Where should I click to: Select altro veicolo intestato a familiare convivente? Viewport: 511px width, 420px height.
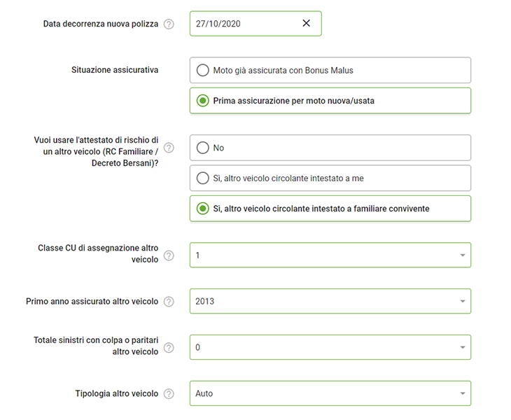pyautogui.click(x=203, y=209)
